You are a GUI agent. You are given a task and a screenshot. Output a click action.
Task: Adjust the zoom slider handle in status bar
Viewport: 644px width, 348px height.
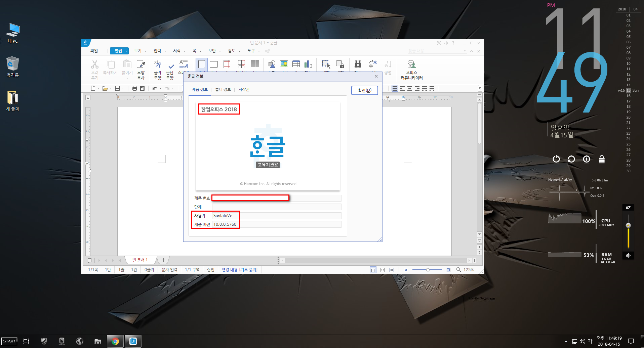click(x=428, y=270)
